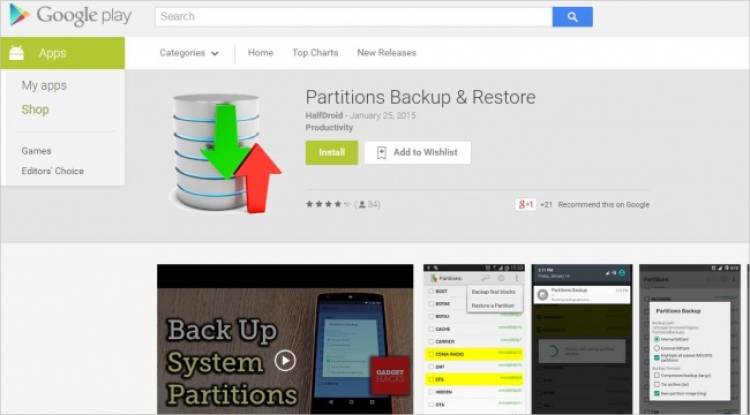Viewport: 750px width, 415px height.
Task: Click the Android robot Apps icon
Action: [x=16, y=53]
